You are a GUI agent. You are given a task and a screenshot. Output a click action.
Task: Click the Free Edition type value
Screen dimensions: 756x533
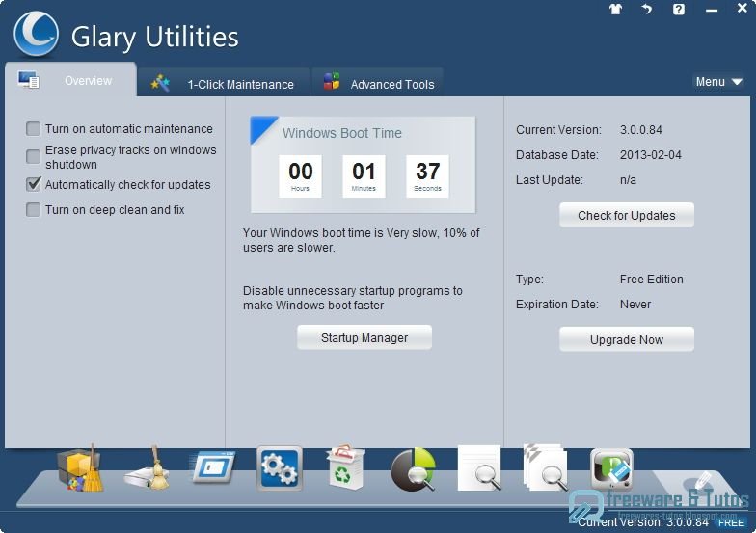tap(652, 280)
